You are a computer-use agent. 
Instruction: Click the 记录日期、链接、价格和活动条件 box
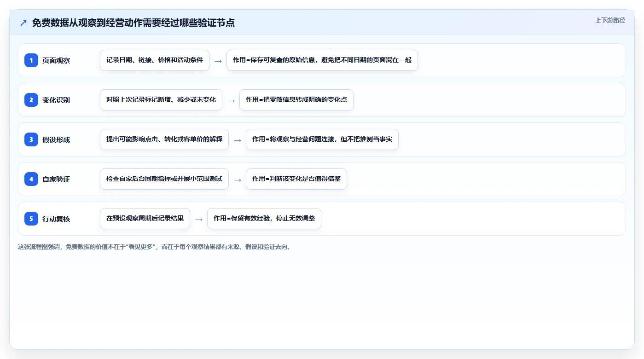pyautogui.click(x=155, y=60)
